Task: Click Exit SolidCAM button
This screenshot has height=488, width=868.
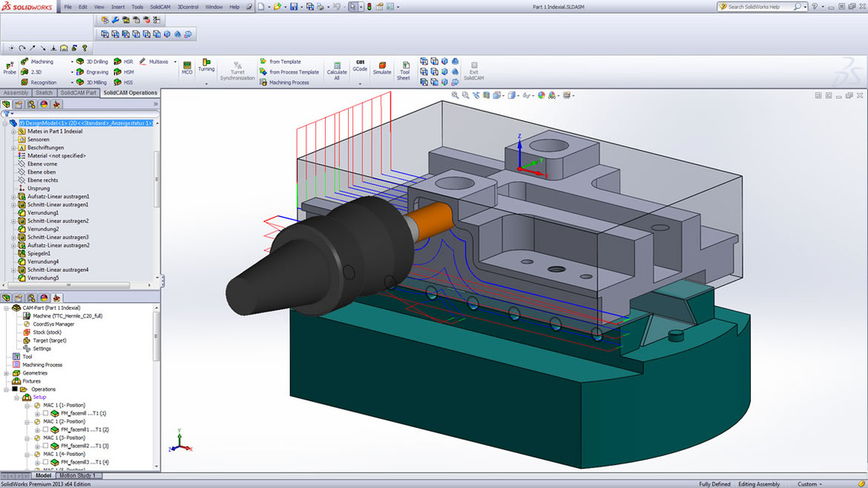Action: (474, 71)
